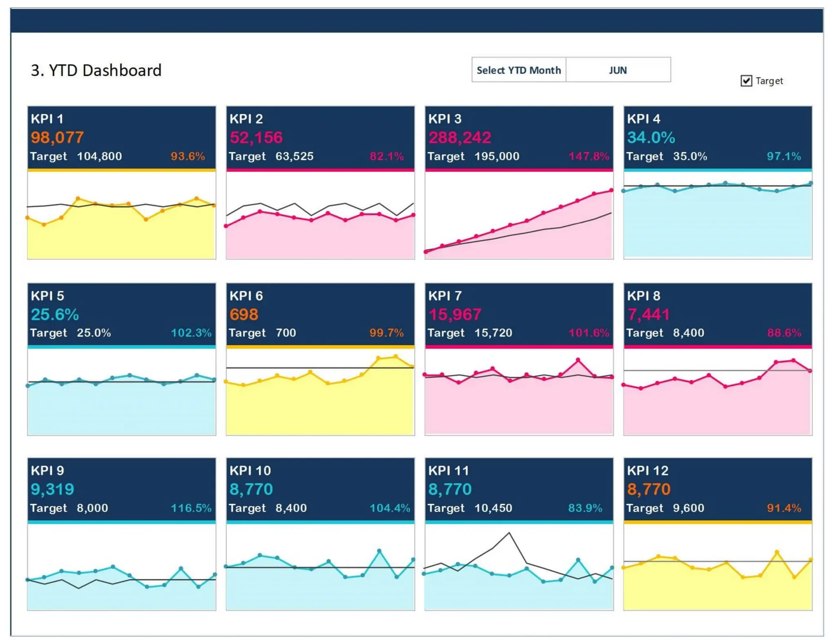Click the KPI 4 blue area chart
The width and height of the screenshot is (834, 644).
(718, 215)
